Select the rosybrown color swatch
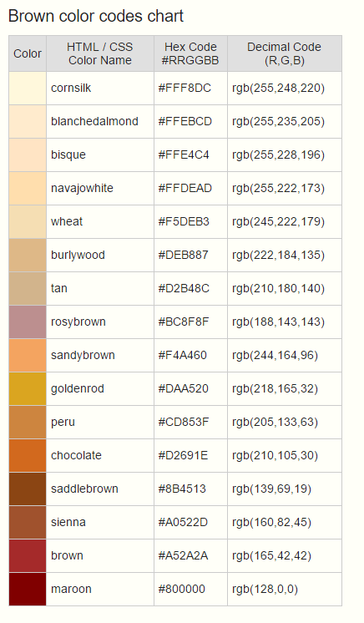Screen dimensions: 364x623 (28, 322)
